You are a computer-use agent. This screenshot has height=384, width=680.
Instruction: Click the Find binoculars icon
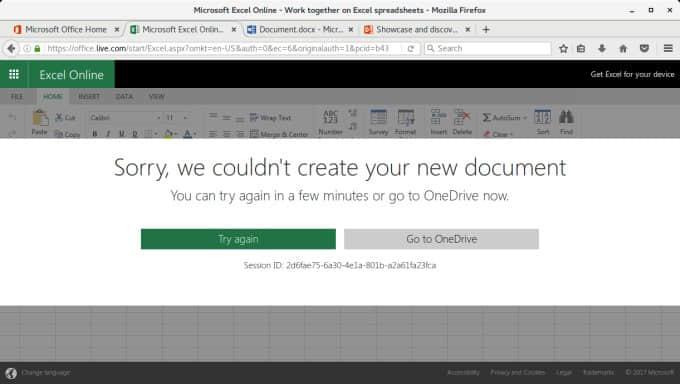point(566,117)
